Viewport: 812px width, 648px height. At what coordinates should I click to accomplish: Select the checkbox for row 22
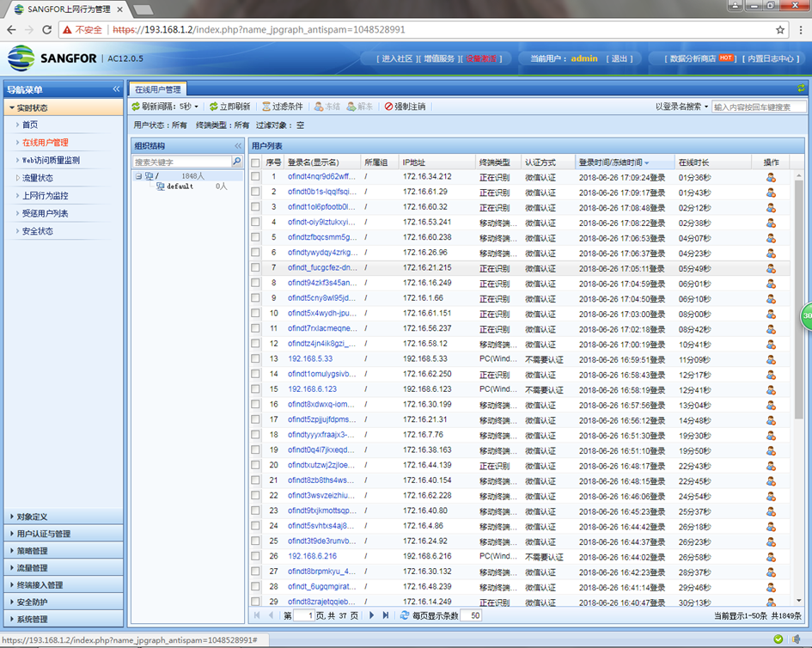click(x=255, y=496)
